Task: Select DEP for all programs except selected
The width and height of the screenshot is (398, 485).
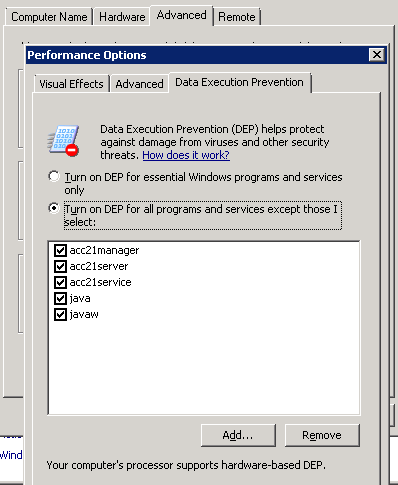Action: (54, 208)
